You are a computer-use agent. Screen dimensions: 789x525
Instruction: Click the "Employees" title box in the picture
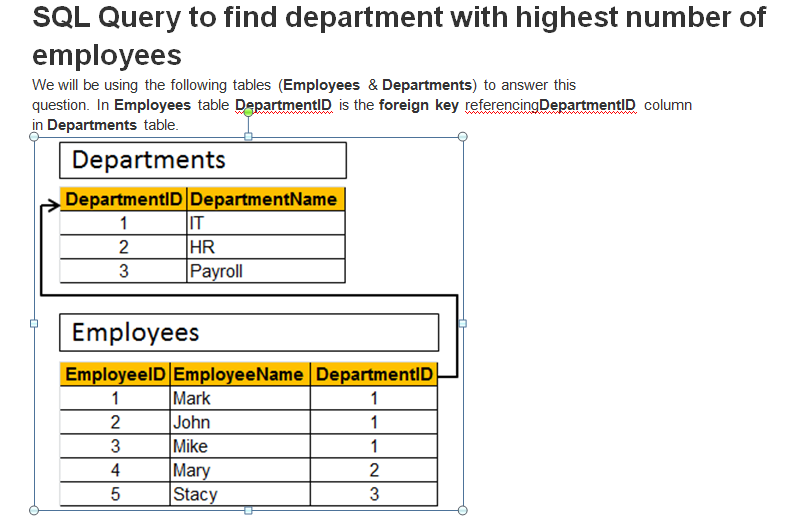(249, 333)
